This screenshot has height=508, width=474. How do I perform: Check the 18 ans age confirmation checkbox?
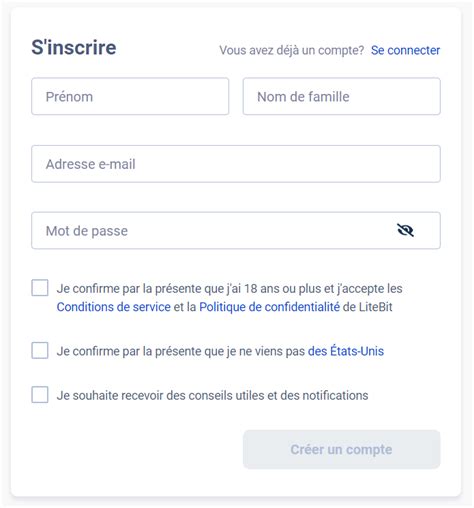point(40,288)
